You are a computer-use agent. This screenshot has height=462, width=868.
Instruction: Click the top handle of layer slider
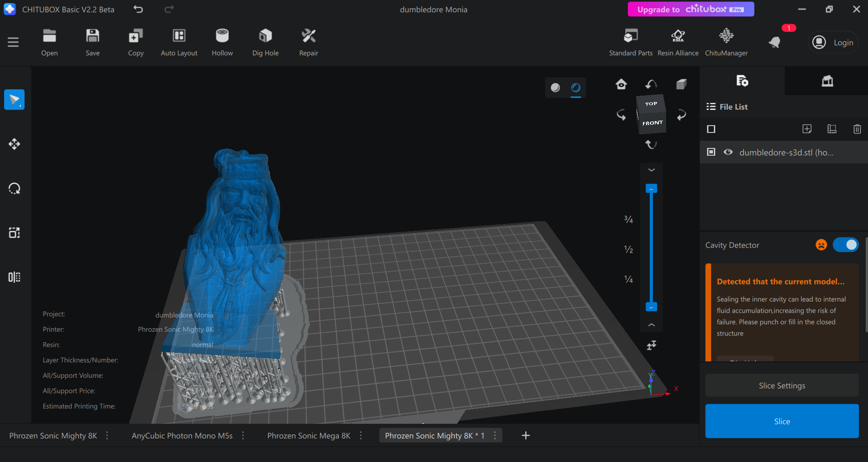652,188
